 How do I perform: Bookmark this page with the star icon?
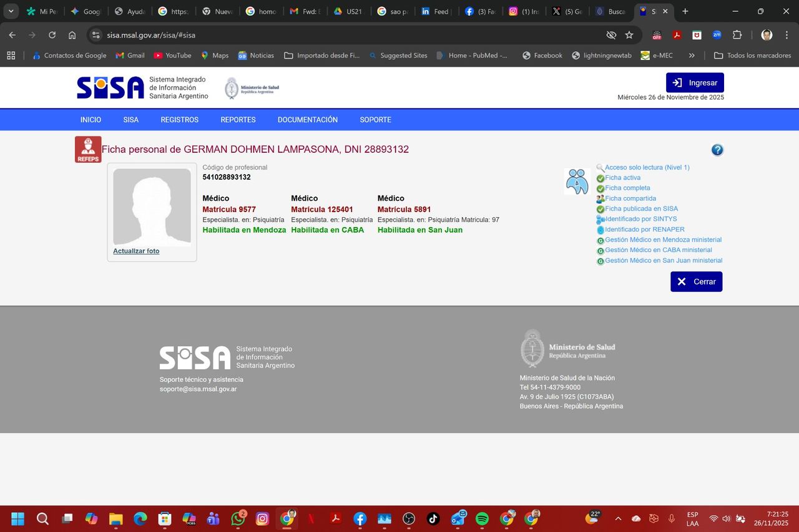coord(629,35)
